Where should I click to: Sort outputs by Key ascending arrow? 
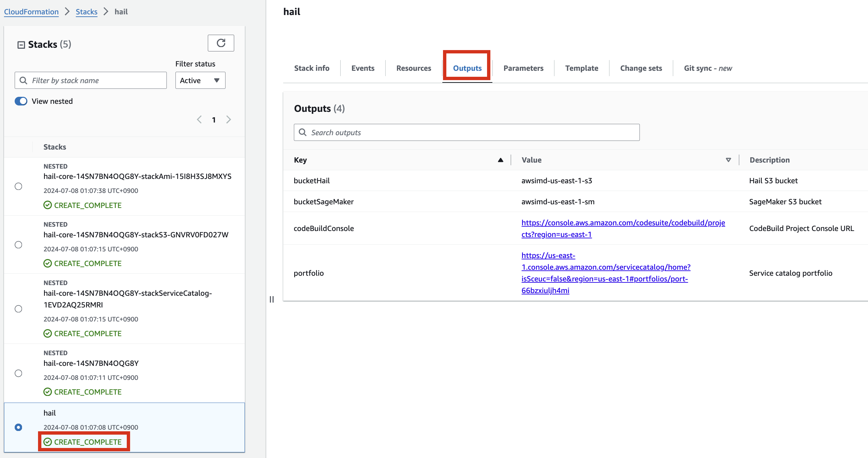[500, 160]
